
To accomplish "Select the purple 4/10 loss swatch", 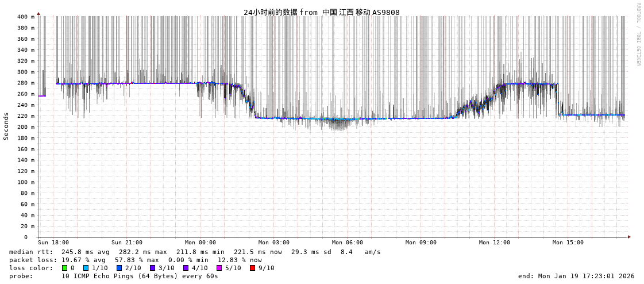I will tap(186, 268).
